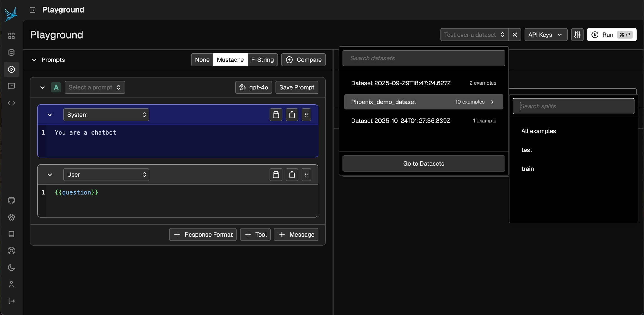This screenshot has height=315, width=644.
Task: Select the None template format
Action: tap(202, 60)
